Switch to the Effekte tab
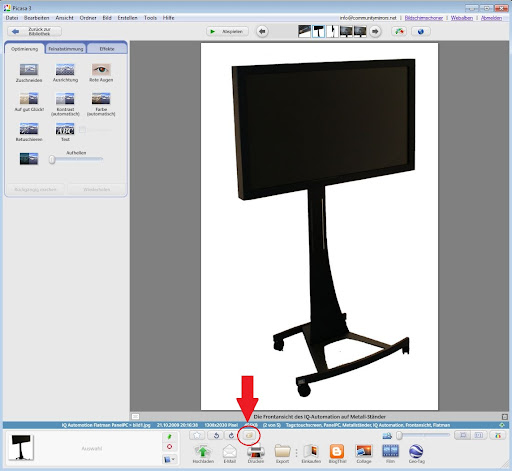Image resolution: width=512 pixels, height=471 pixels. [107, 49]
